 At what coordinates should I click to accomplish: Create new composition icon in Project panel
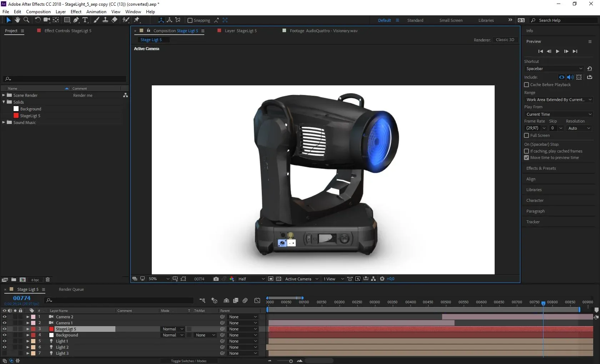pyautogui.click(x=22, y=280)
